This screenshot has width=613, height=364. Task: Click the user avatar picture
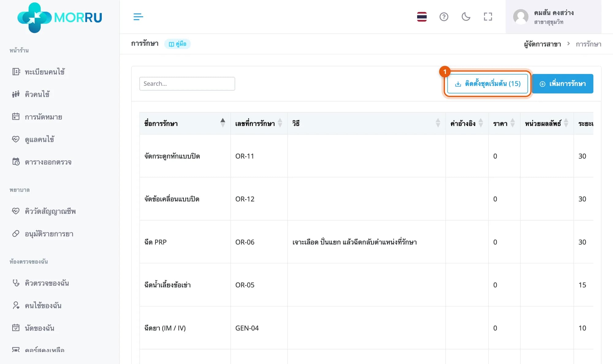(521, 17)
